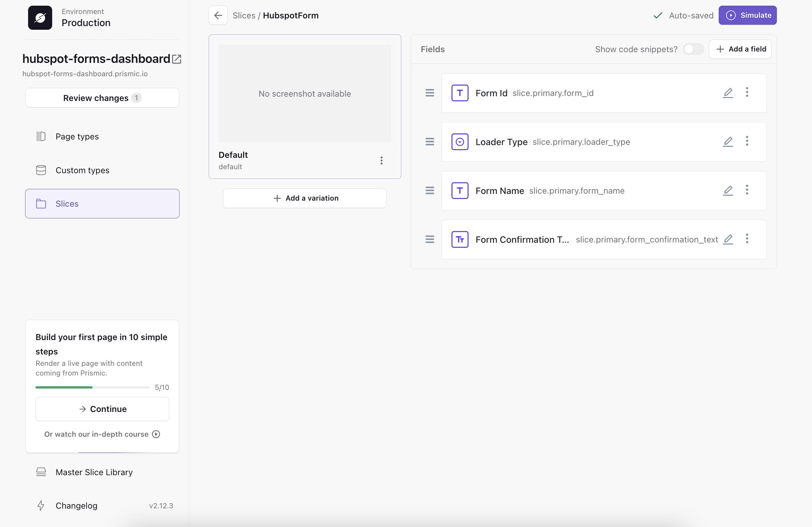The image size is (812, 527).
Task: Click the Prismic logo icon in sidebar
Action: pos(40,18)
